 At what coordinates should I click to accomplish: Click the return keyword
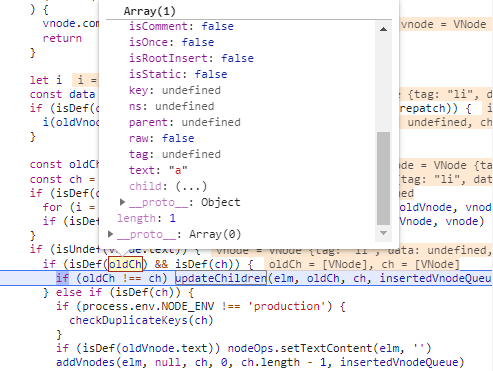point(62,38)
